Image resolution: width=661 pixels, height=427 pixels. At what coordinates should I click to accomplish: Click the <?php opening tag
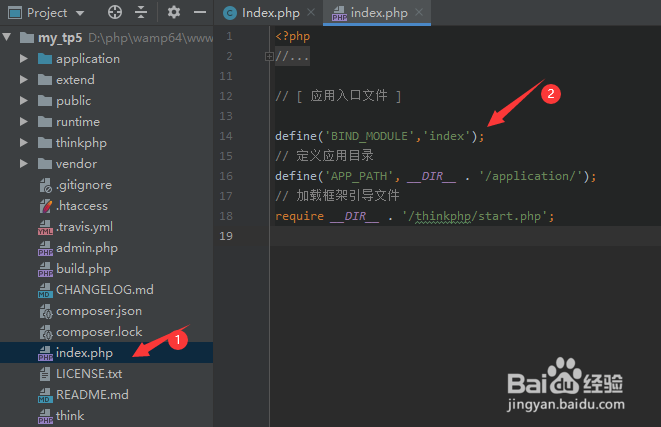click(x=293, y=36)
